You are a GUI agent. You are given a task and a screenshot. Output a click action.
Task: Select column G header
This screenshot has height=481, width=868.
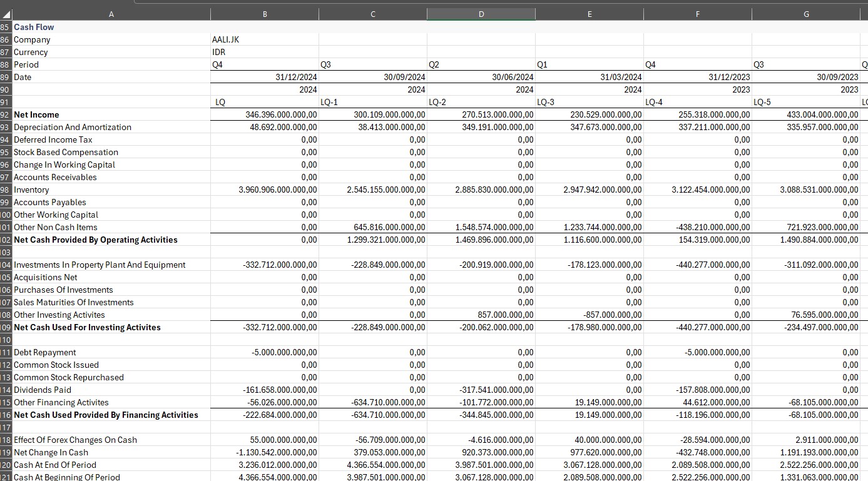click(x=805, y=14)
